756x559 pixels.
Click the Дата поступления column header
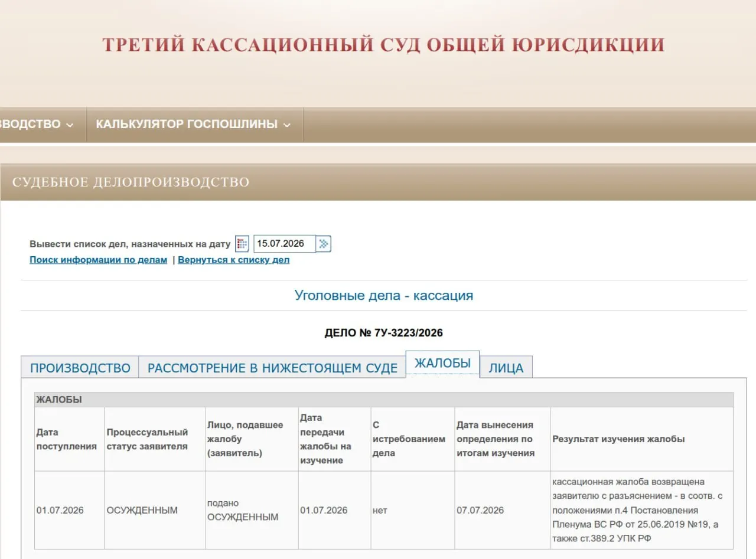click(x=69, y=439)
